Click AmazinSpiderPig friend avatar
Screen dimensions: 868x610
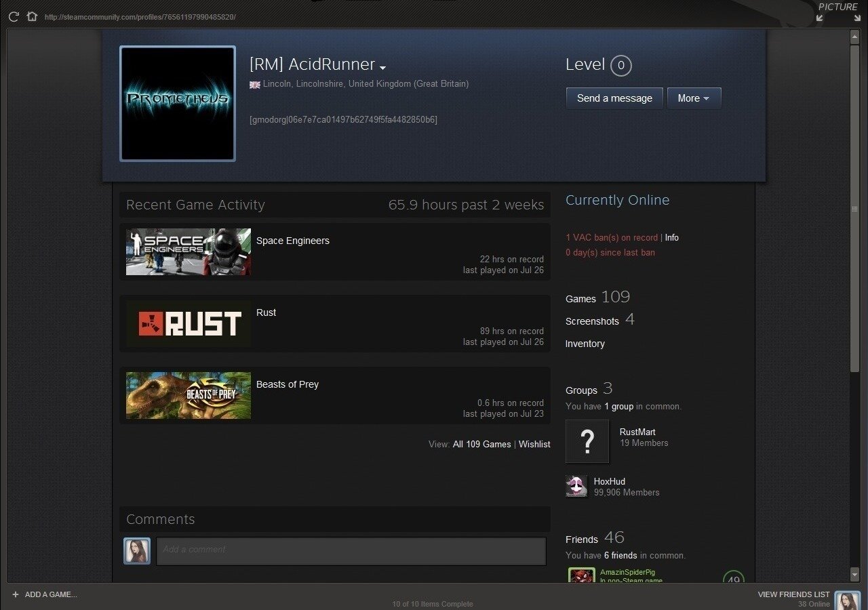581,575
